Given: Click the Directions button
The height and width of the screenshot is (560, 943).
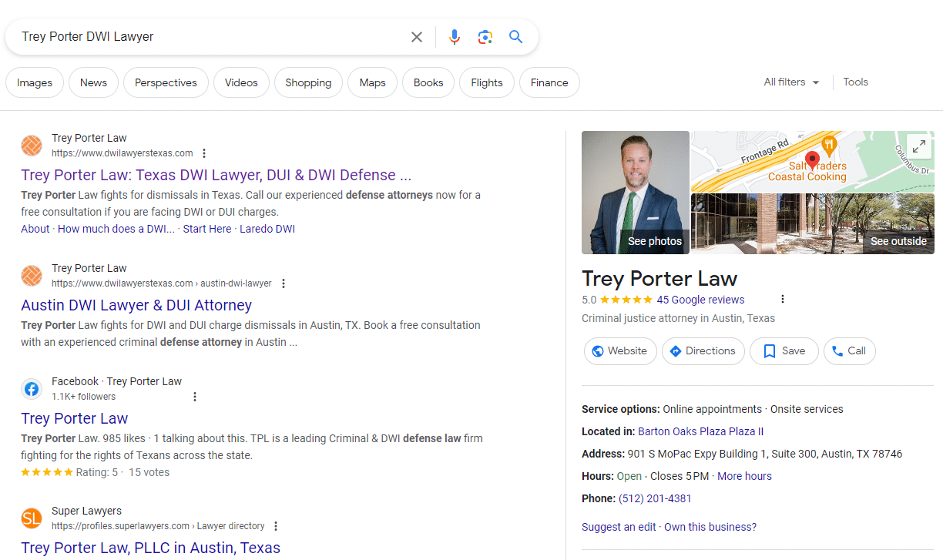Looking at the screenshot, I should point(703,351).
